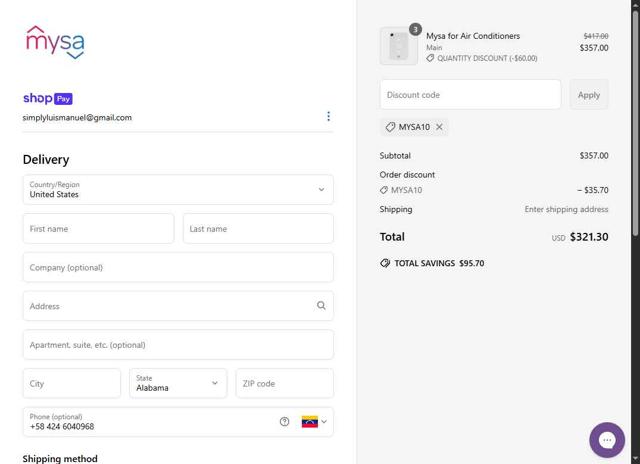Click the quantity badge on product thumbnail

pyautogui.click(x=415, y=29)
